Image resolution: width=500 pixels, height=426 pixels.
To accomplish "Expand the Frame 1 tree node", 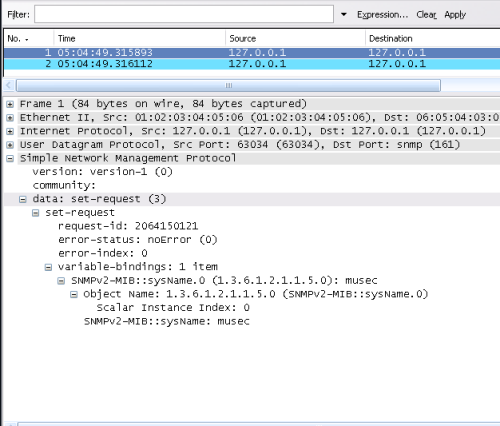I will click(10, 104).
